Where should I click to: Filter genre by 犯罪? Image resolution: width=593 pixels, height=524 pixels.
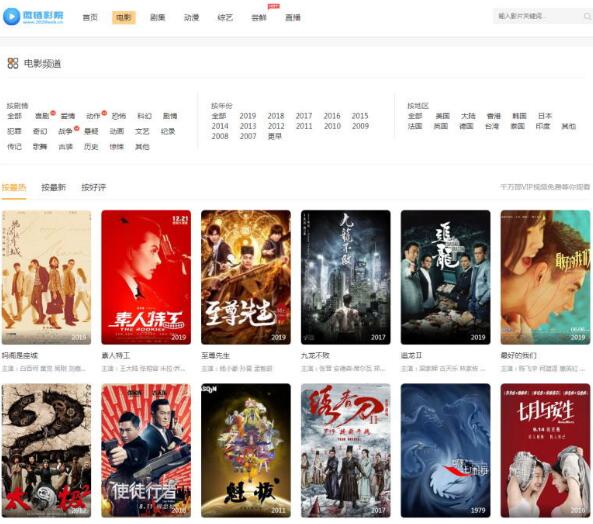pos(14,131)
